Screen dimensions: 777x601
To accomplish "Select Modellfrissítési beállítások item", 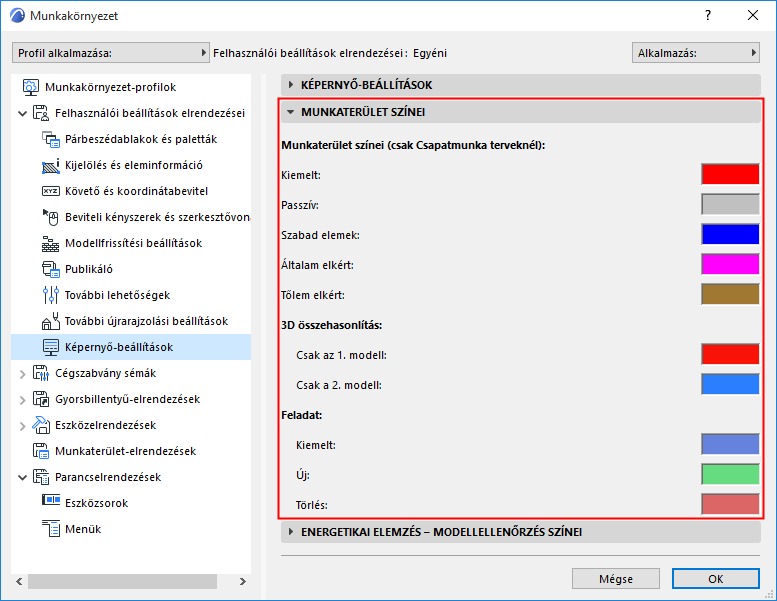I will coord(133,243).
